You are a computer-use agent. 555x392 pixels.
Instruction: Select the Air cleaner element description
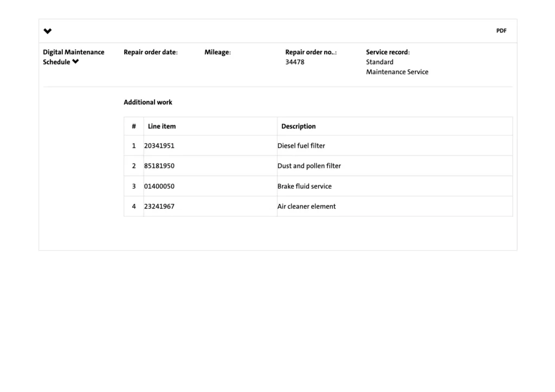point(307,207)
